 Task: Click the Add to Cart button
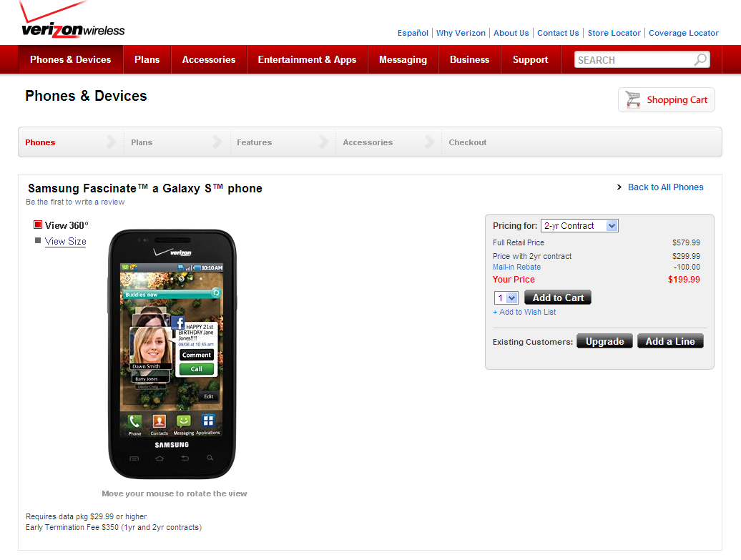557,298
